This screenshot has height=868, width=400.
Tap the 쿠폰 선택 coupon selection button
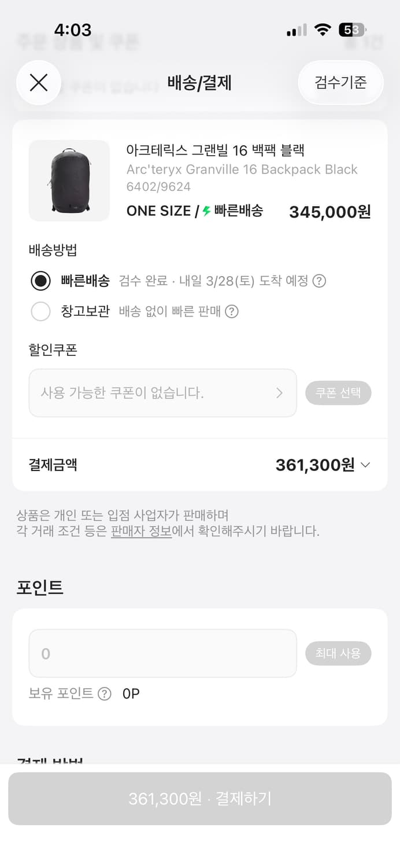tap(339, 393)
